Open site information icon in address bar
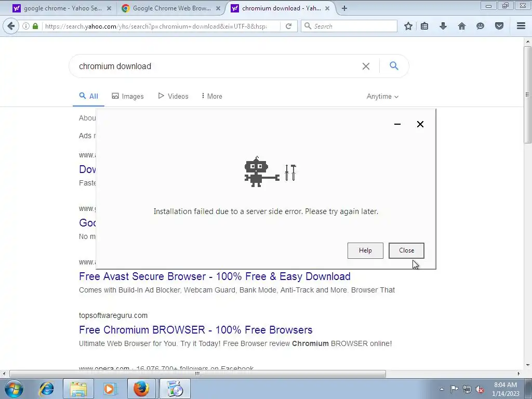Image resolution: width=532 pixels, height=399 pixels. point(26,26)
